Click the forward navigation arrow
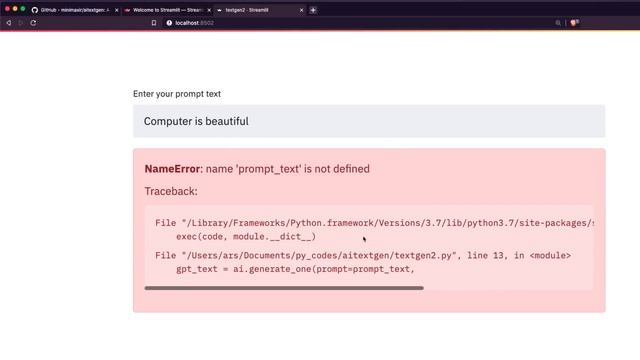Viewport: 640px width, 360px height. click(x=20, y=23)
